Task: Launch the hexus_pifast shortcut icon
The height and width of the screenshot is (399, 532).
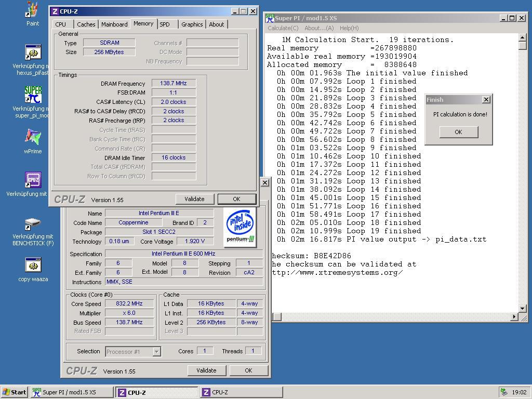Action: click(33, 52)
